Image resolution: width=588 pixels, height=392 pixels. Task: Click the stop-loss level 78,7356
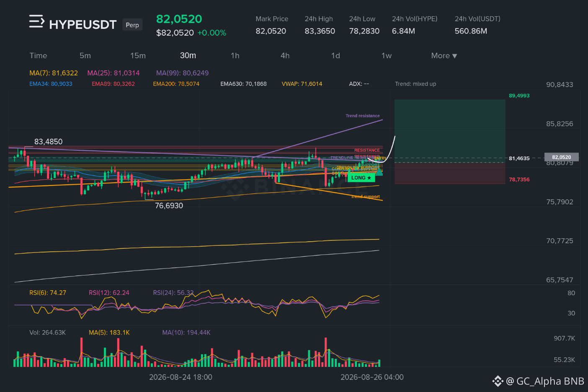519,179
